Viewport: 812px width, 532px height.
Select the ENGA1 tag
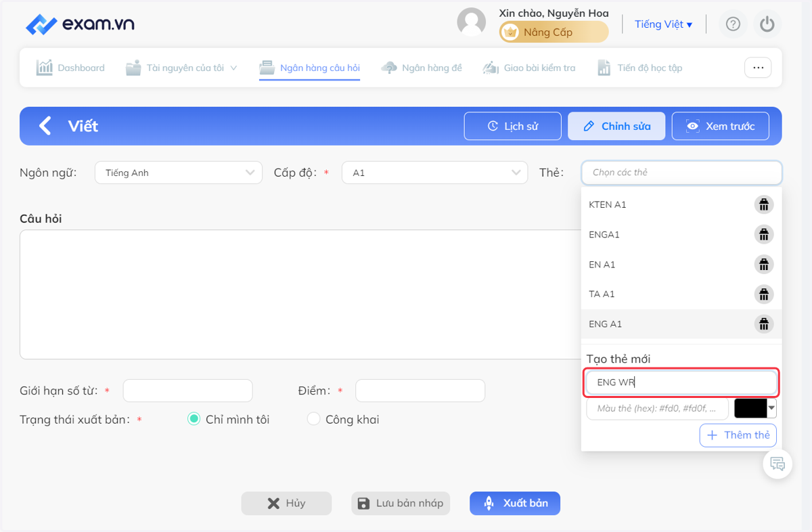pyautogui.click(x=681, y=234)
